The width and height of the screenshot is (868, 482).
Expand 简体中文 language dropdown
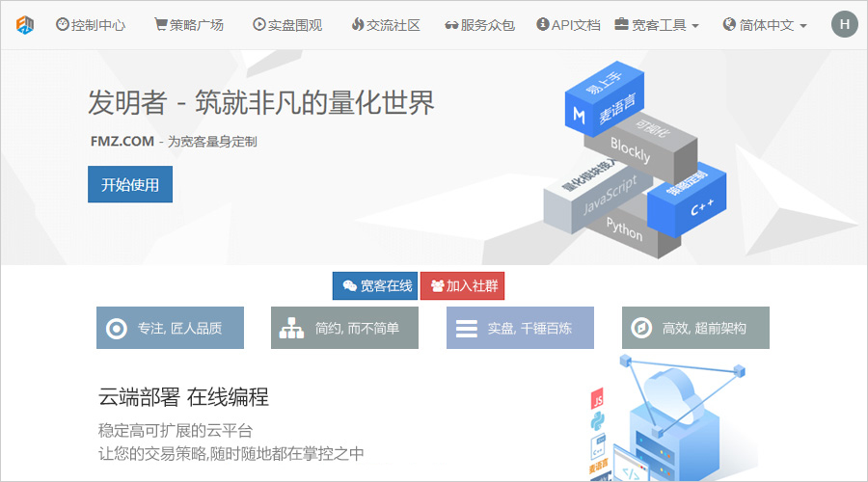pyautogui.click(x=765, y=25)
